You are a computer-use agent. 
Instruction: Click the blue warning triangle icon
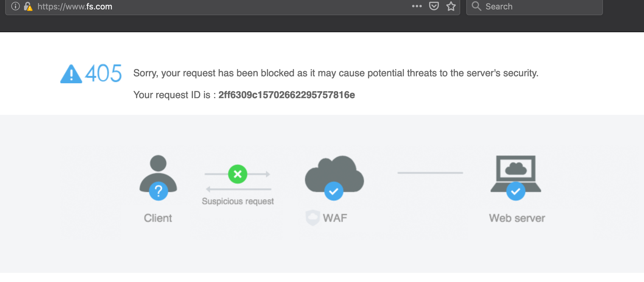coord(71,74)
